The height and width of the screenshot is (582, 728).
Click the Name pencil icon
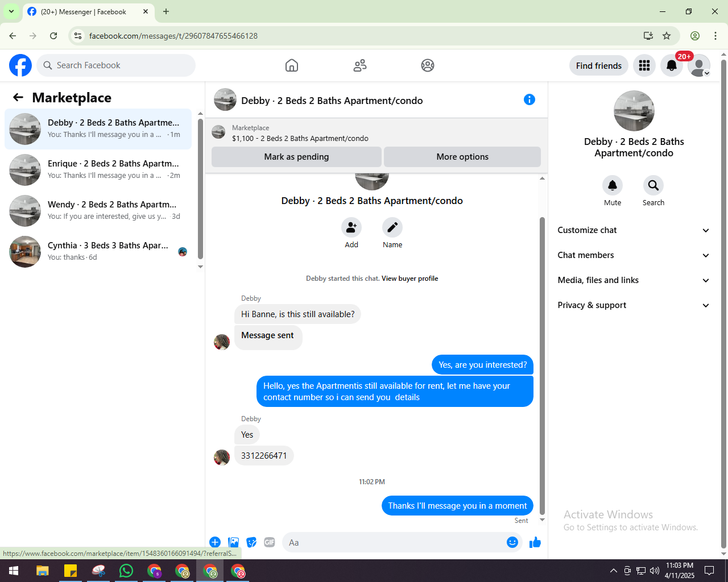tap(392, 227)
